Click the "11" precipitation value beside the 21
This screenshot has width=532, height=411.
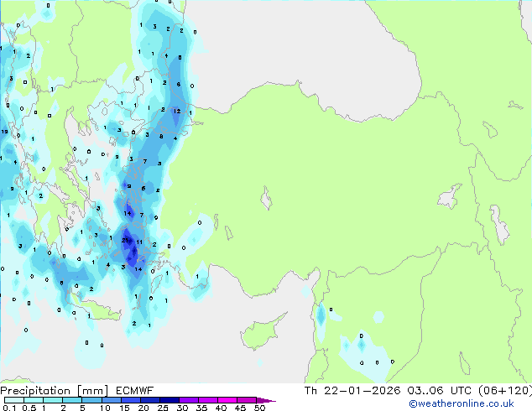[x=139, y=242]
